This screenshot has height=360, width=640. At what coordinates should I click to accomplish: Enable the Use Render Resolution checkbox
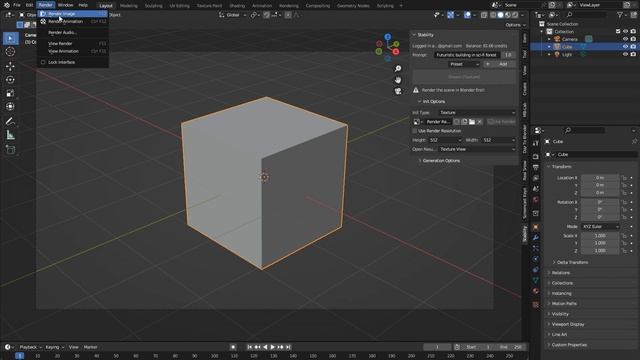(x=415, y=131)
